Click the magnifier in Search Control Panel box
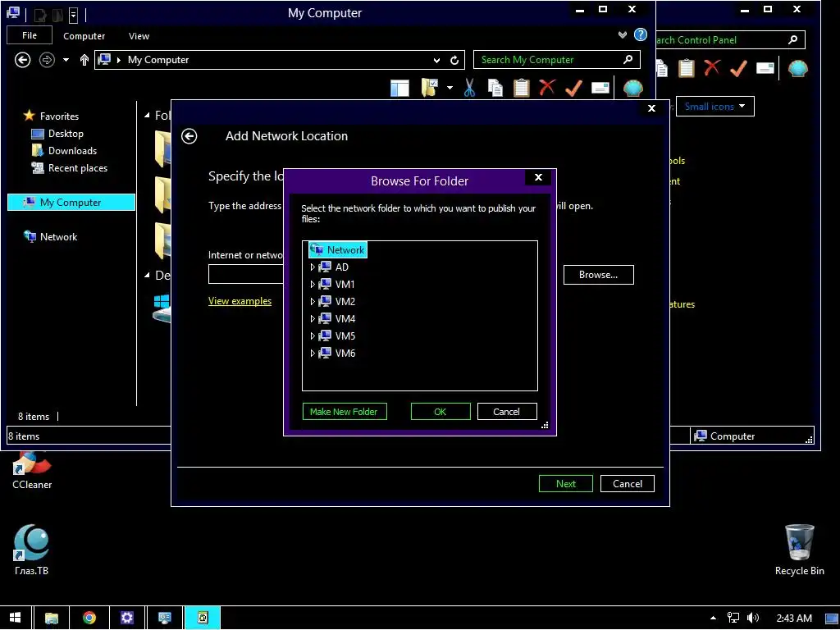The height and width of the screenshot is (630, 840). click(793, 39)
